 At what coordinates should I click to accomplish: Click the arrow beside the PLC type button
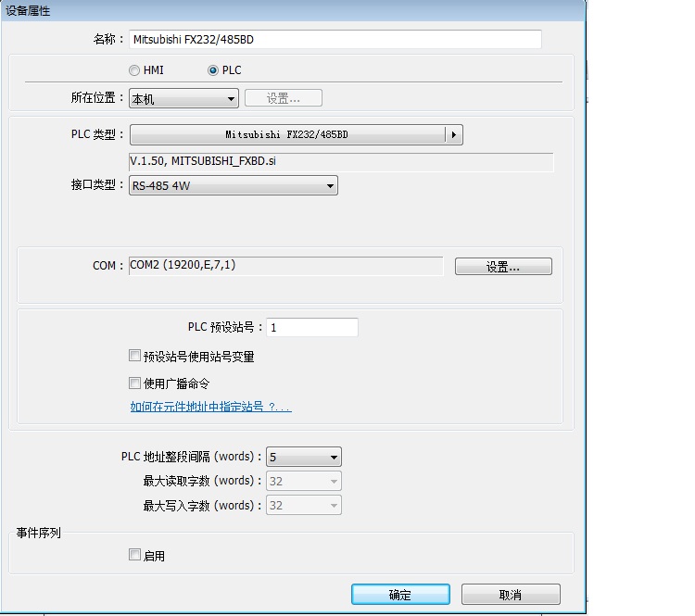point(453,134)
